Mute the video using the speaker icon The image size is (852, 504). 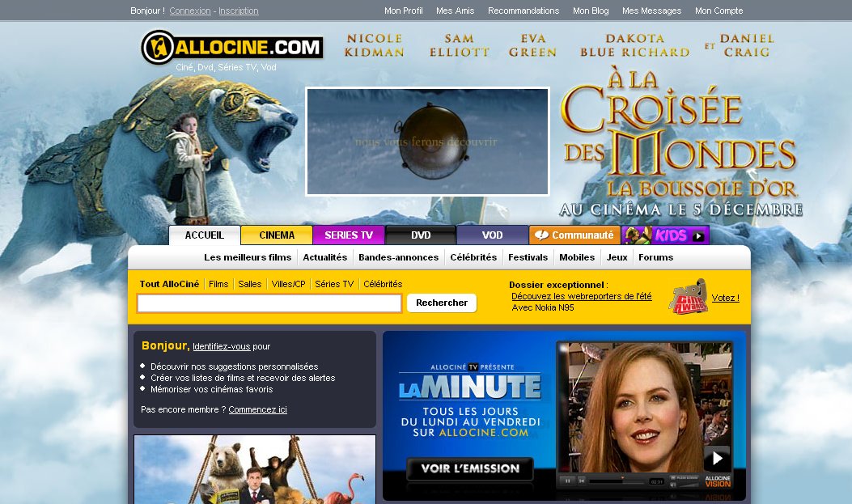pos(674,485)
